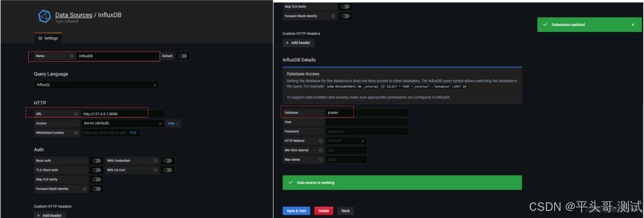
Task: Focus the Password input field
Action: point(367,132)
